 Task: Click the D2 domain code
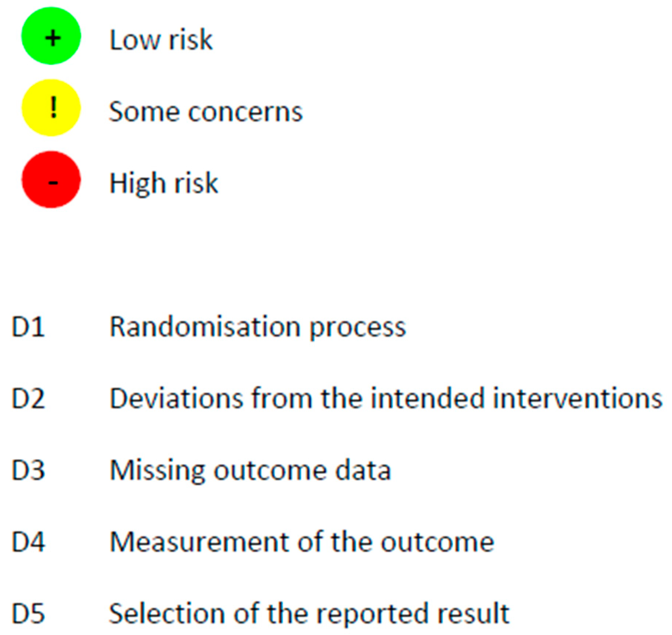[x=28, y=398]
